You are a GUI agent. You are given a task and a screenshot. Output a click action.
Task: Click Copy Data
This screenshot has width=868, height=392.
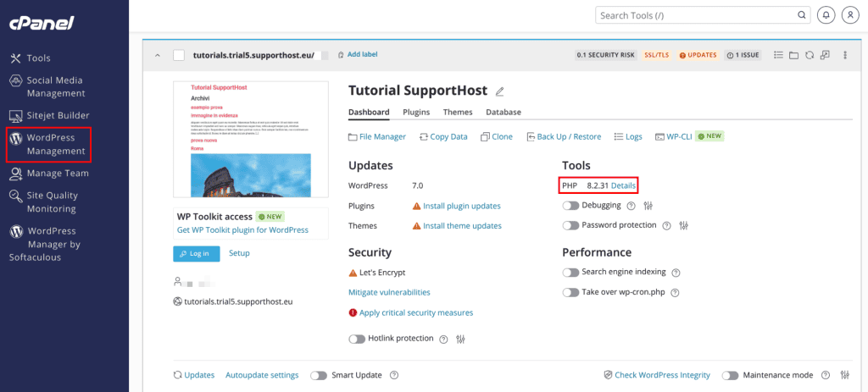pos(443,136)
